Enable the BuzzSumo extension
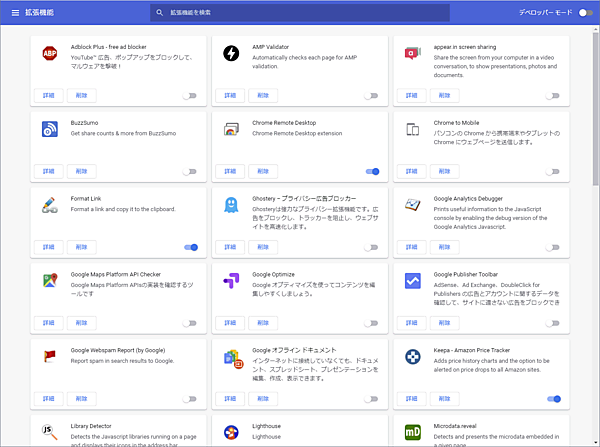 (190, 171)
